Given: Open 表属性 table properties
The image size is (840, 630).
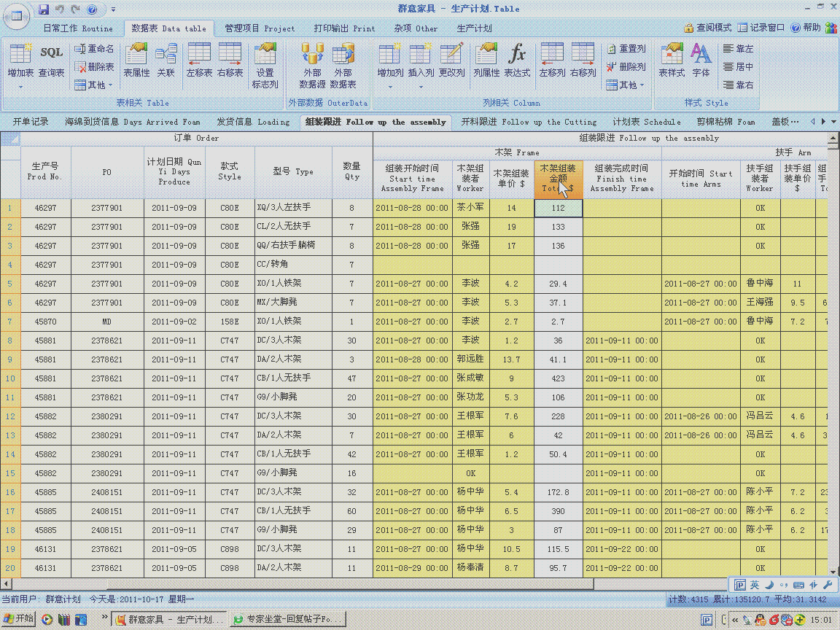Looking at the screenshot, I should (x=136, y=60).
